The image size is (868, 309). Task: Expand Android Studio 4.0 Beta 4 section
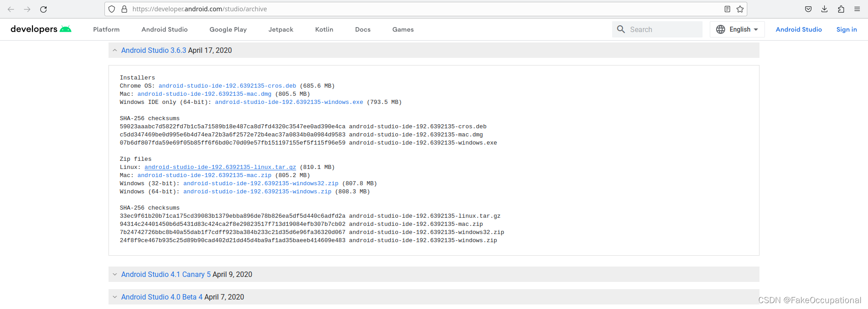coord(115,297)
